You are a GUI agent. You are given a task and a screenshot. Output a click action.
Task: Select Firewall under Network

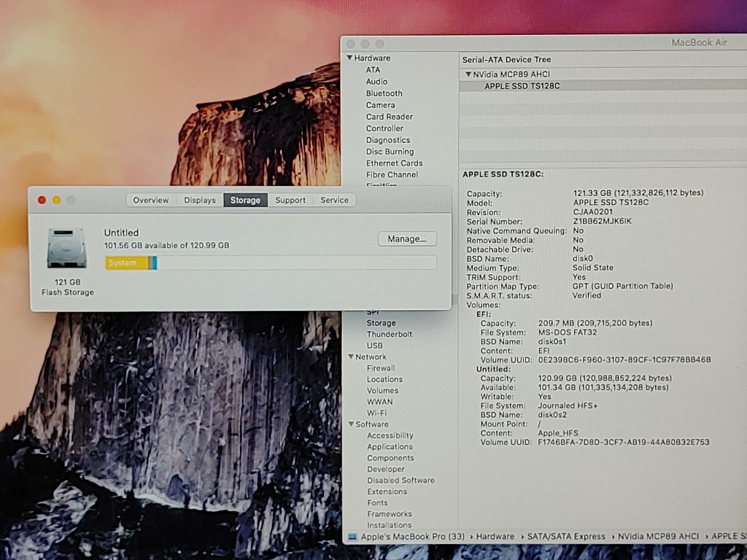(x=381, y=368)
